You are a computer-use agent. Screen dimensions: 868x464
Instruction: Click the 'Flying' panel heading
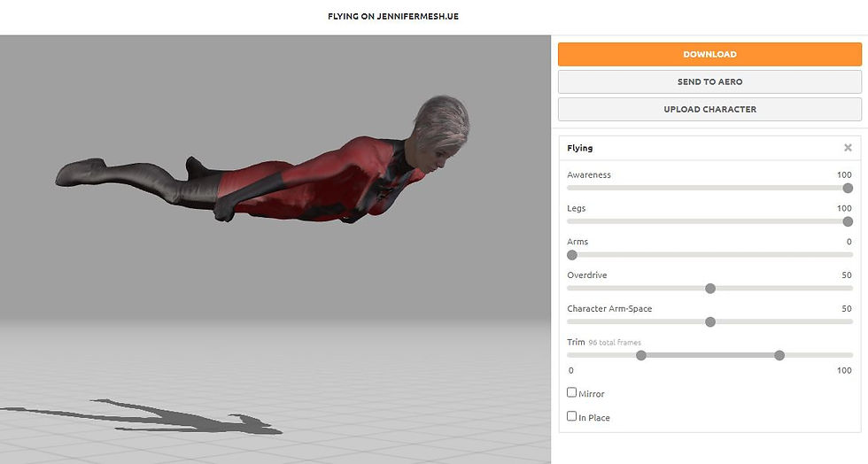[579, 148]
